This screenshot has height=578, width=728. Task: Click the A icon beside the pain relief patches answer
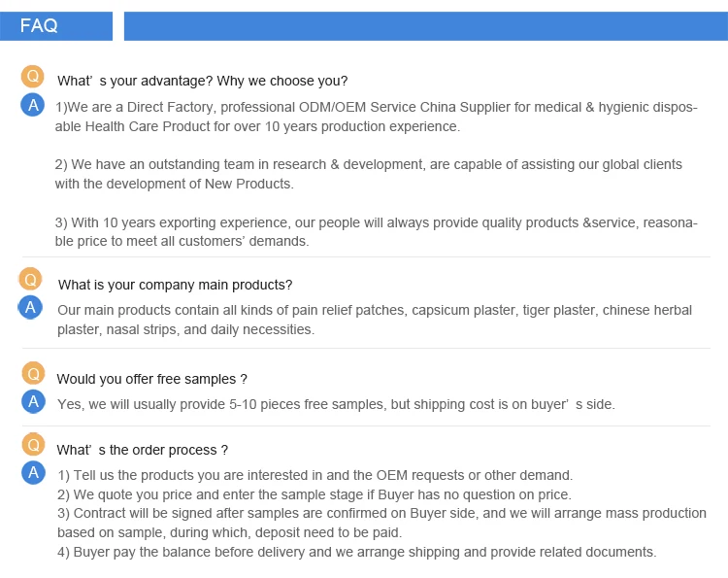(31, 308)
